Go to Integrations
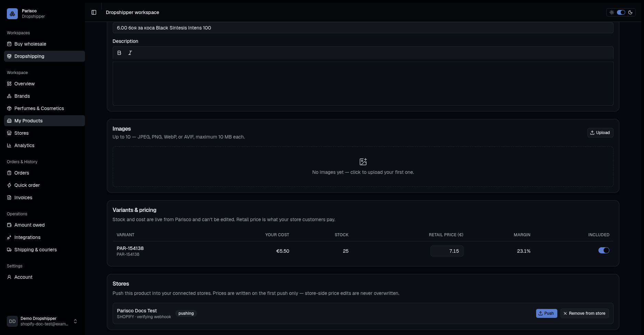This screenshot has width=644, height=335. click(x=45, y=237)
